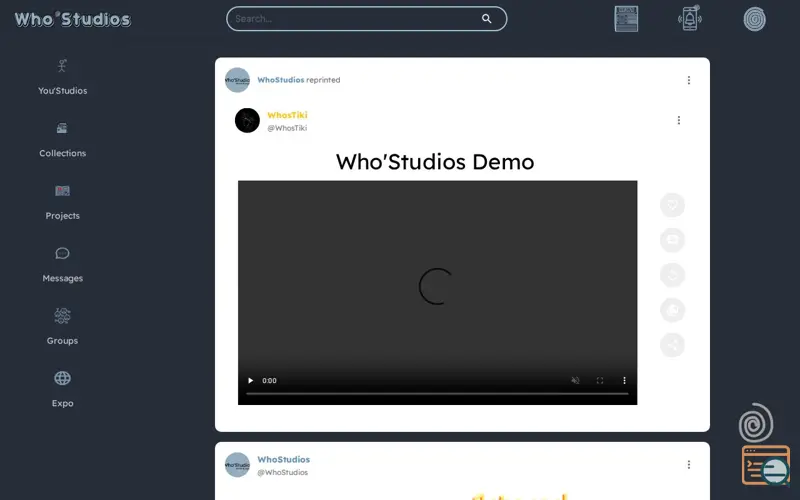Open the phone bell notifications icon
Viewport: 800px width, 500px height.
[690, 18]
